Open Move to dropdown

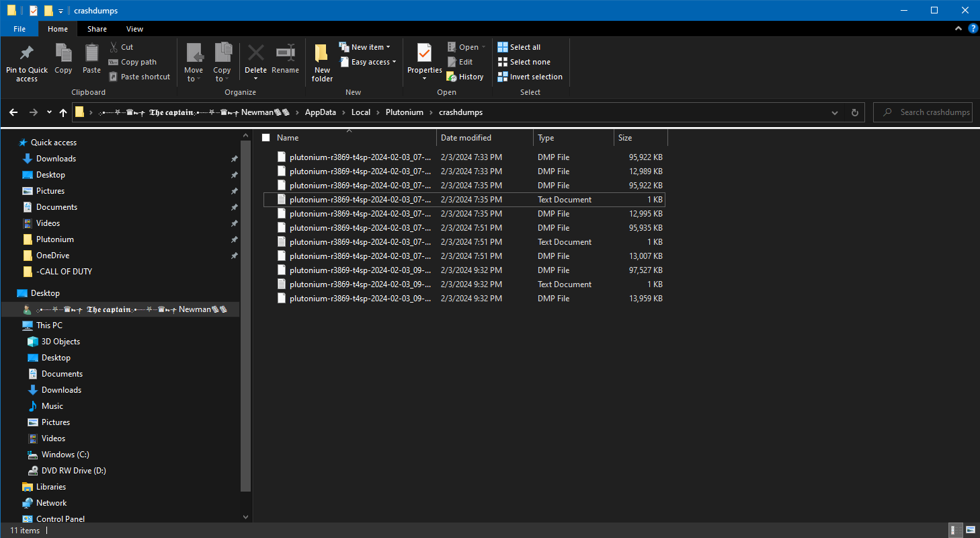(x=194, y=74)
